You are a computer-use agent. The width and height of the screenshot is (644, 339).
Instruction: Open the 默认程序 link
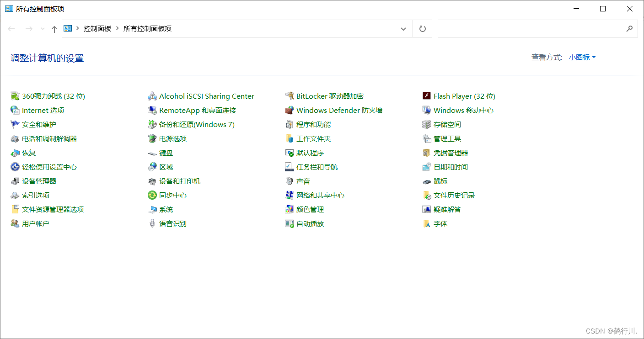pyautogui.click(x=310, y=153)
